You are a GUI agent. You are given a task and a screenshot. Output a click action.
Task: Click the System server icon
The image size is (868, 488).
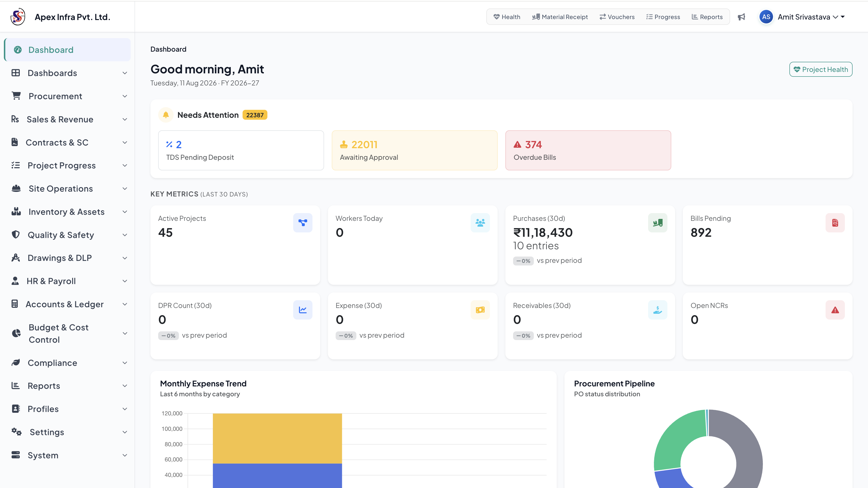coord(15,455)
